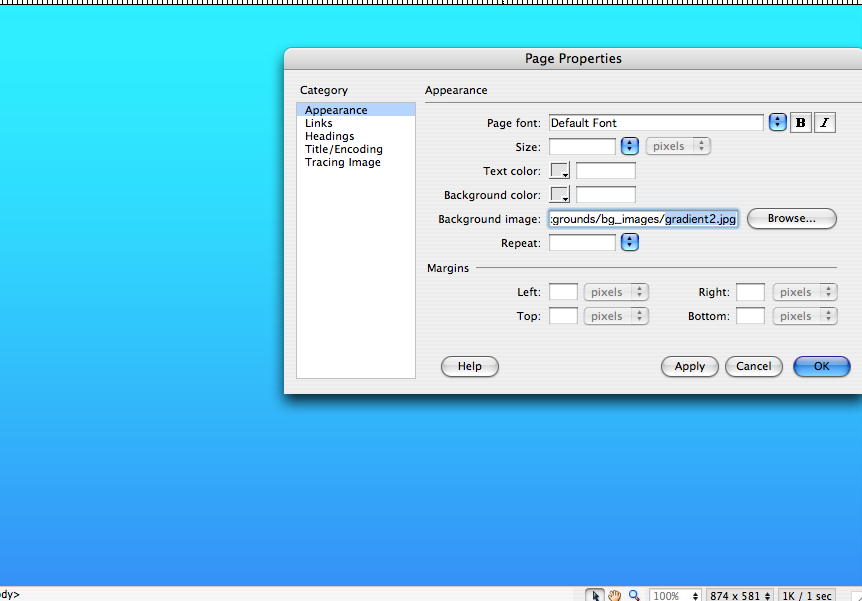Toggle bold for the page font

pos(801,123)
